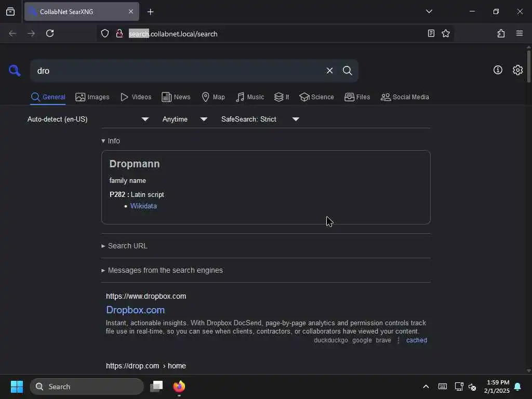
Task: Expand Messages from the search engines
Action: tap(162, 270)
